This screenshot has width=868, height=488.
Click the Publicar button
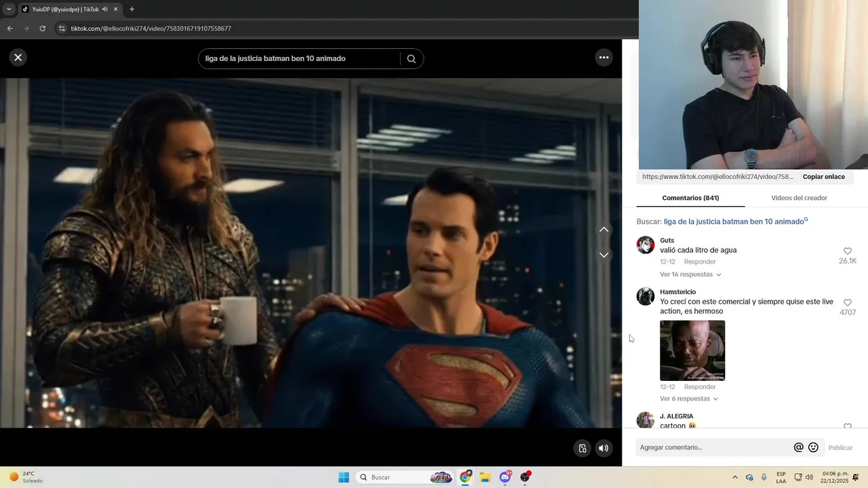[x=840, y=447]
